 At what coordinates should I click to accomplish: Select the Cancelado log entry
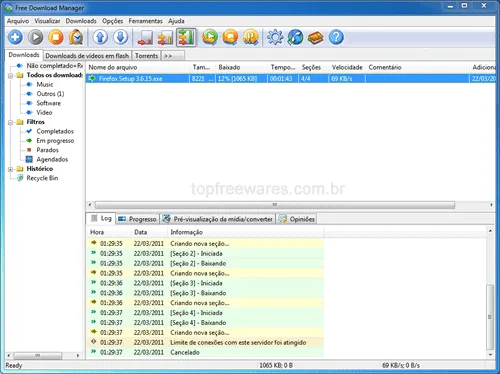205,352
